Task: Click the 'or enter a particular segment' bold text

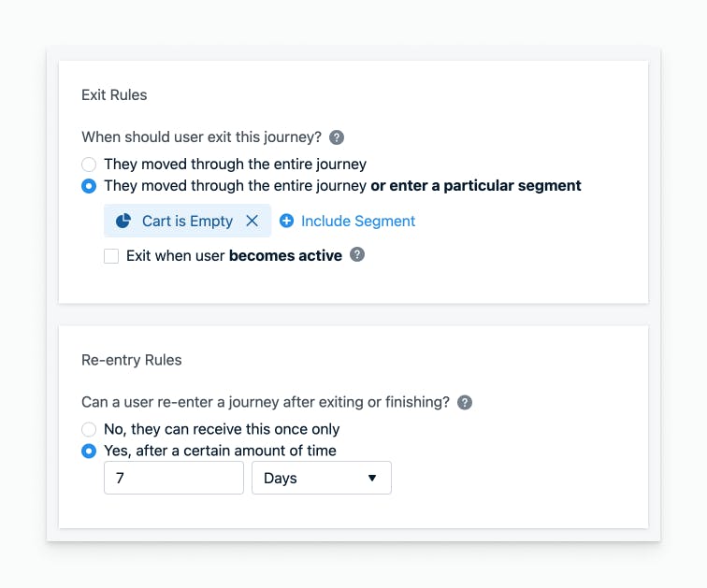Action: click(476, 186)
